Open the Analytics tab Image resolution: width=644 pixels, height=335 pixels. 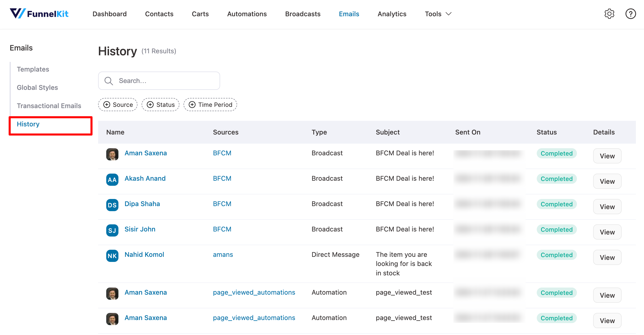[x=391, y=14]
